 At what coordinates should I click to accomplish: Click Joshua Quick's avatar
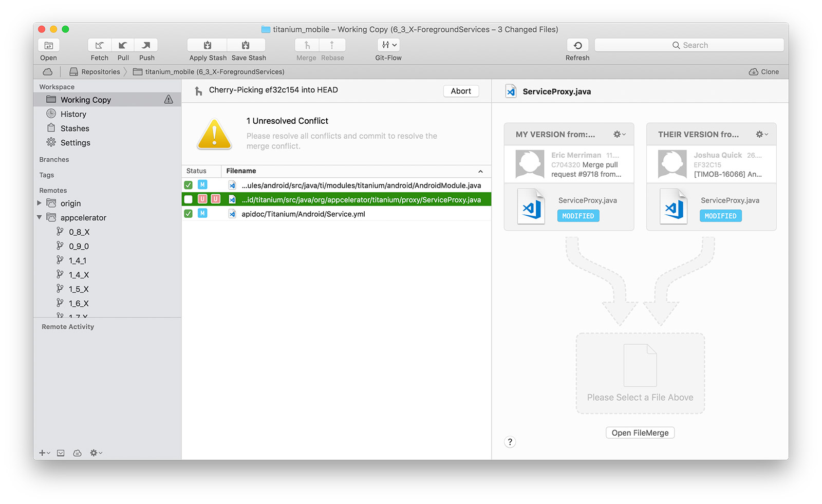pos(672,164)
